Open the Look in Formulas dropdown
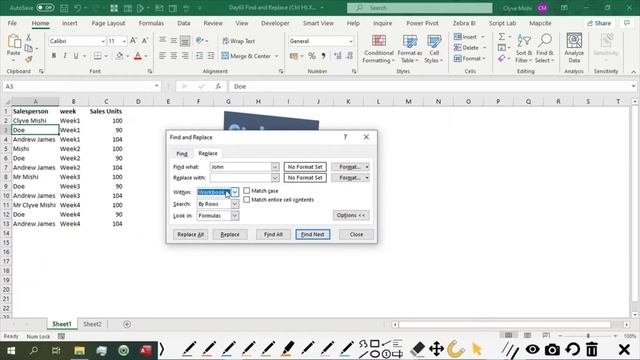This screenshot has height=360, width=640. (x=235, y=216)
